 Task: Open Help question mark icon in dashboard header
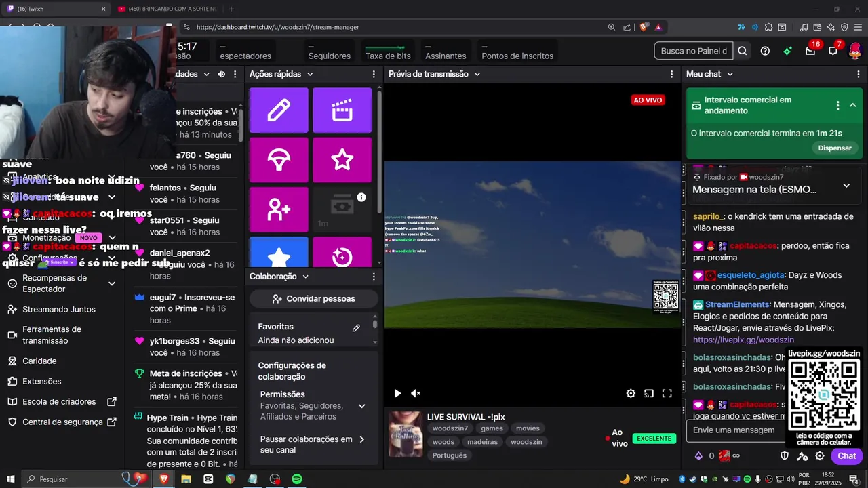(765, 51)
